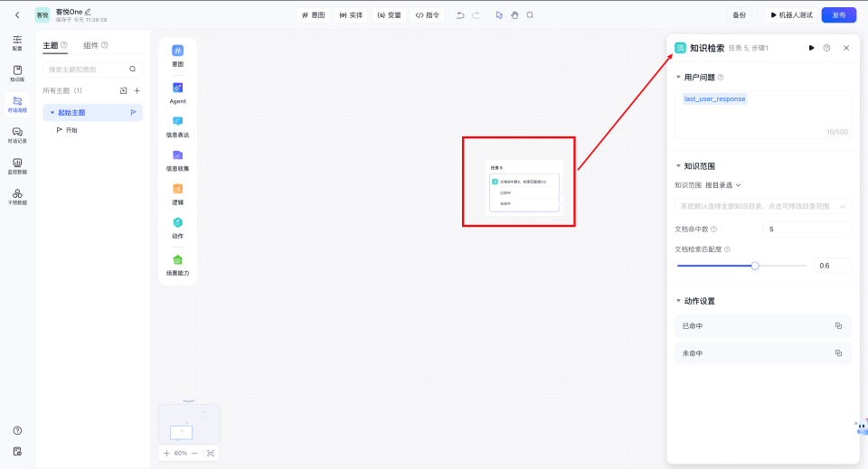Pick the 逻辑 node from the palette
Screen dimensions: 868x469
(x=178, y=194)
